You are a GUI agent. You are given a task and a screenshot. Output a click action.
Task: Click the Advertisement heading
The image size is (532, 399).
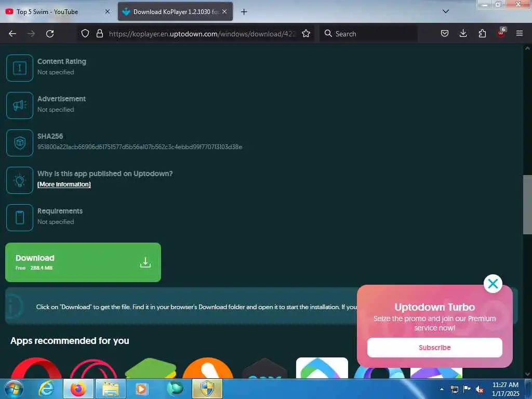point(61,99)
